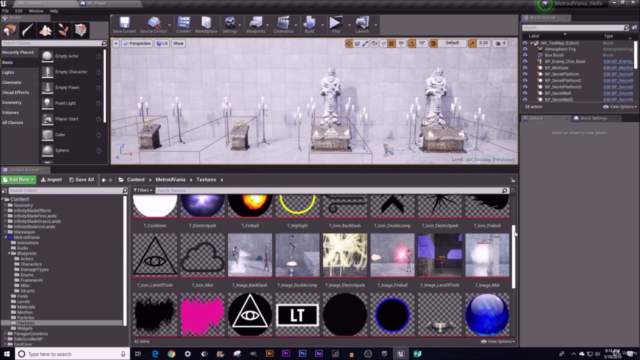Screen dimensions: 640x360
Task: Click the Lit view mode button
Action: [x=162, y=43]
